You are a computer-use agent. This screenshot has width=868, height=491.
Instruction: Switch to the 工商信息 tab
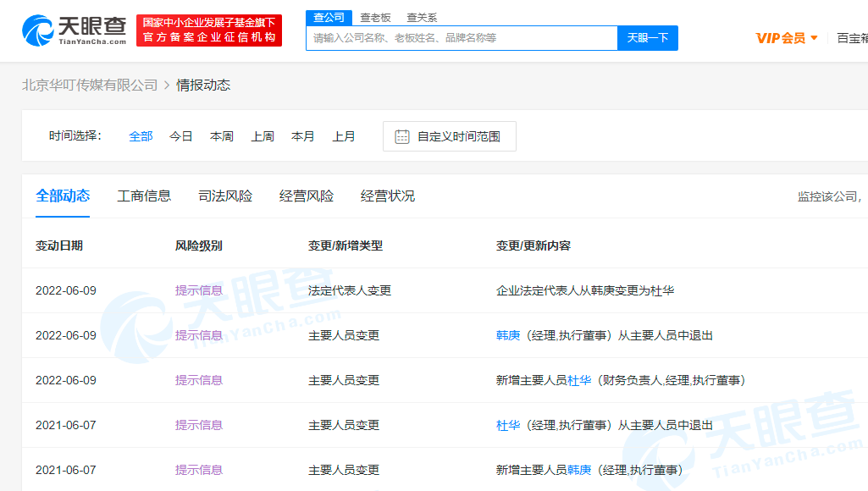click(144, 196)
